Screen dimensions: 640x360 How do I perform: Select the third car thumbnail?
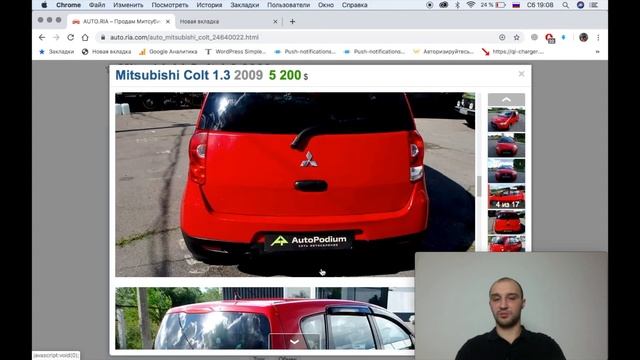(x=506, y=171)
